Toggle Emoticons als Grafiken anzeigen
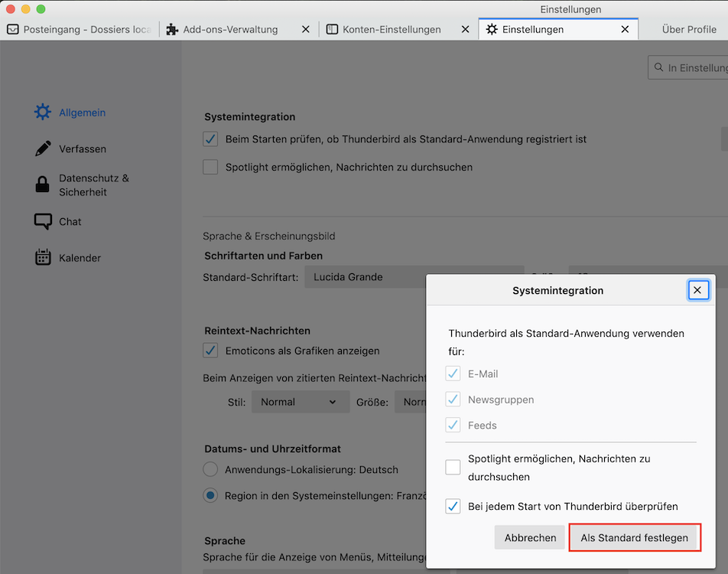The height and width of the screenshot is (574, 728). click(x=210, y=350)
